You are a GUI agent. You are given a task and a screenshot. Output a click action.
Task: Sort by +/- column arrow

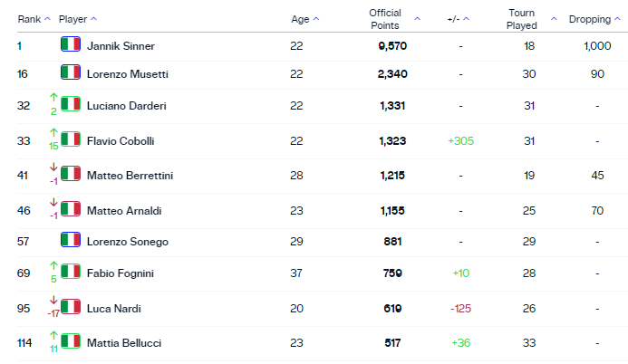click(466, 19)
